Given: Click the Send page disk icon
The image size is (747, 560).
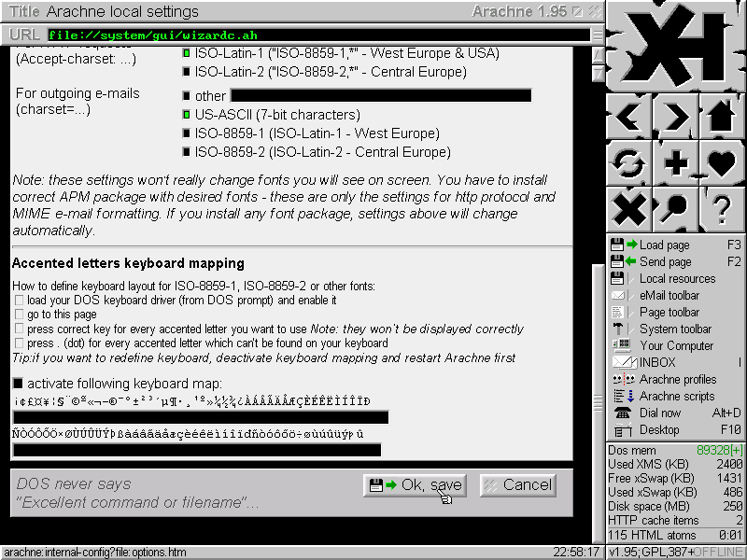Looking at the screenshot, I should (617, 261).
